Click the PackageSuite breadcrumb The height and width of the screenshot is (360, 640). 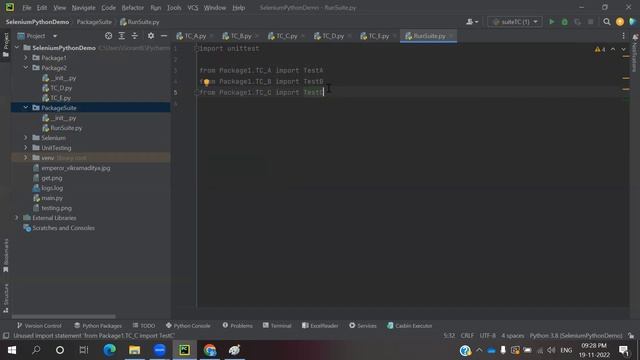[x=94, y=22]
